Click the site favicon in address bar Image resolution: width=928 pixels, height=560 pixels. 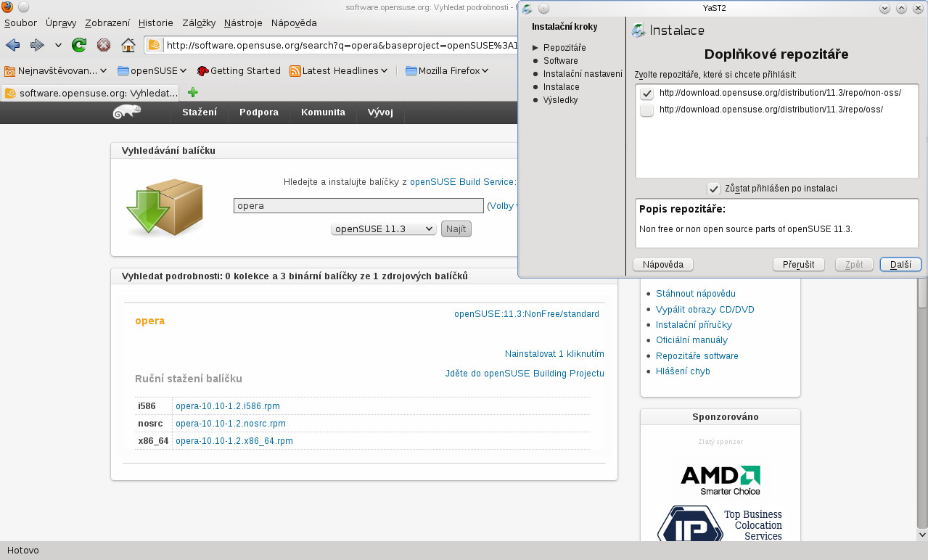tap(155, 46)
